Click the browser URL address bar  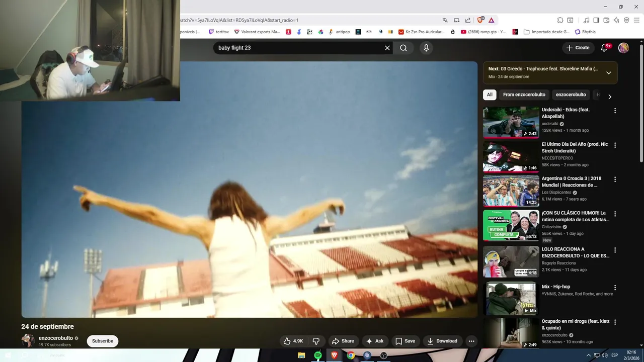point(307,20)
